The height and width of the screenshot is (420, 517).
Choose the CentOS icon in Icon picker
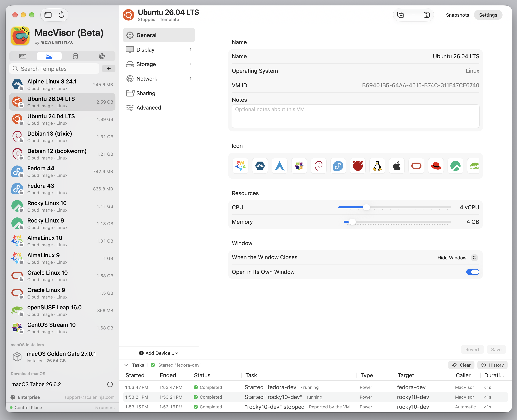299,166
